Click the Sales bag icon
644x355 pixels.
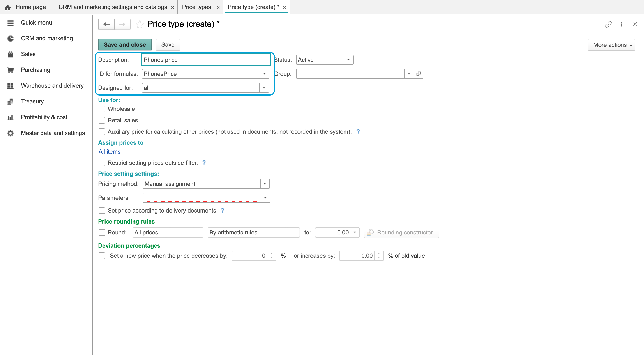10,54
